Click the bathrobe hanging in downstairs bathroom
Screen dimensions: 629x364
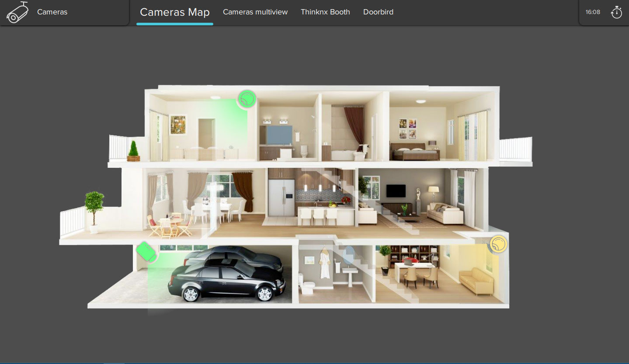click(x=324, y=263)
